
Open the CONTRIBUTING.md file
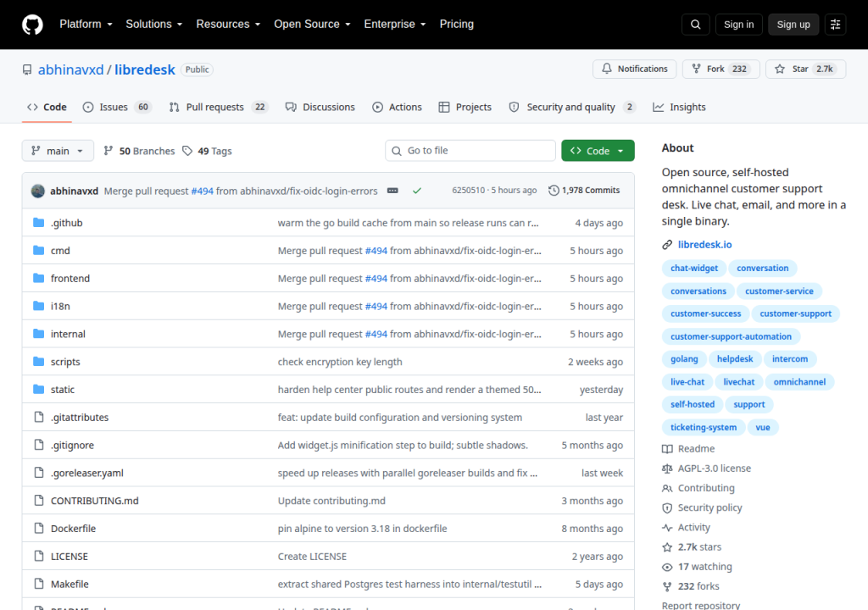[95, 501]
